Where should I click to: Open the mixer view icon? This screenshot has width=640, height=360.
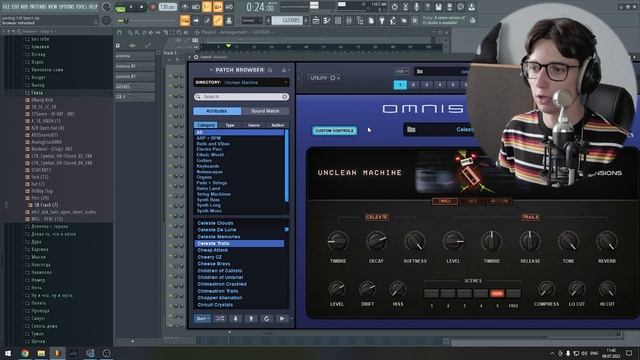tap(349, 20)
